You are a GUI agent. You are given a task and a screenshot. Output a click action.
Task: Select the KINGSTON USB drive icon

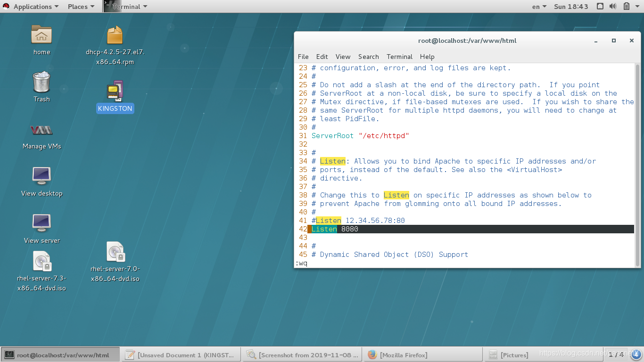point(115,90)
